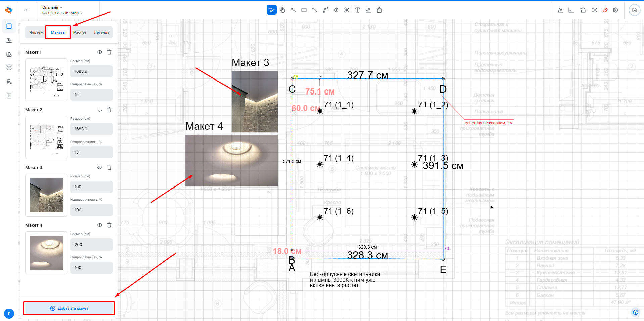Toggle visibility of Макет 4

[100, 225]
